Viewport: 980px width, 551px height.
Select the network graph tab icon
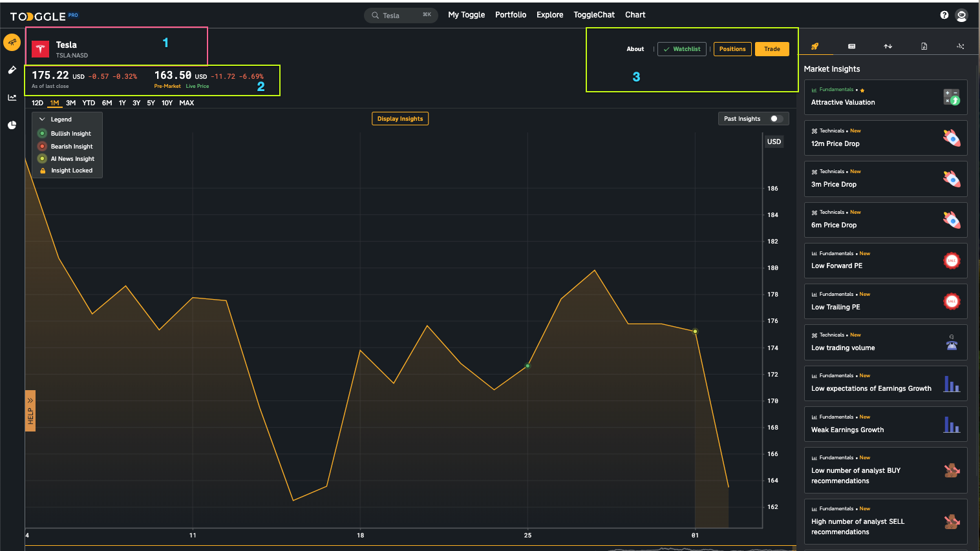pyautogui.click(x=961, y=47)
